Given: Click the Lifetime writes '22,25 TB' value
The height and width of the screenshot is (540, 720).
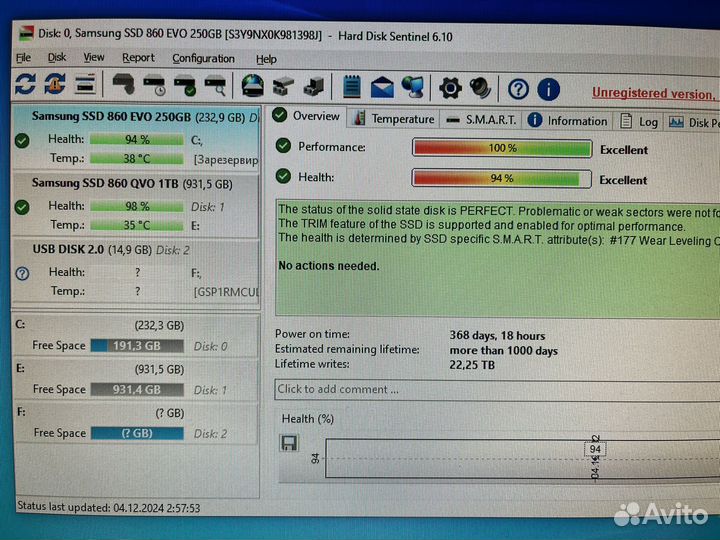Looking at the screenshot, I should pos(472,365).
